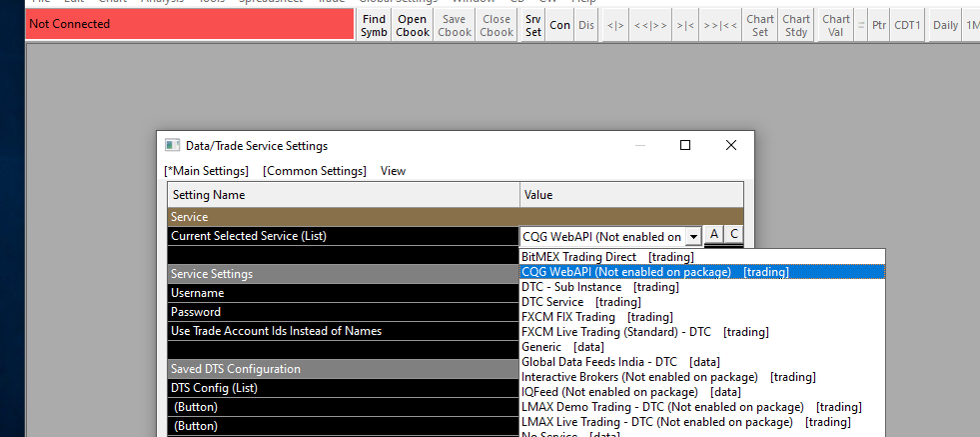This screenshot has width=980, height=437.
Task: Select the DTS Config (List) row
Action: click(343, 388)
